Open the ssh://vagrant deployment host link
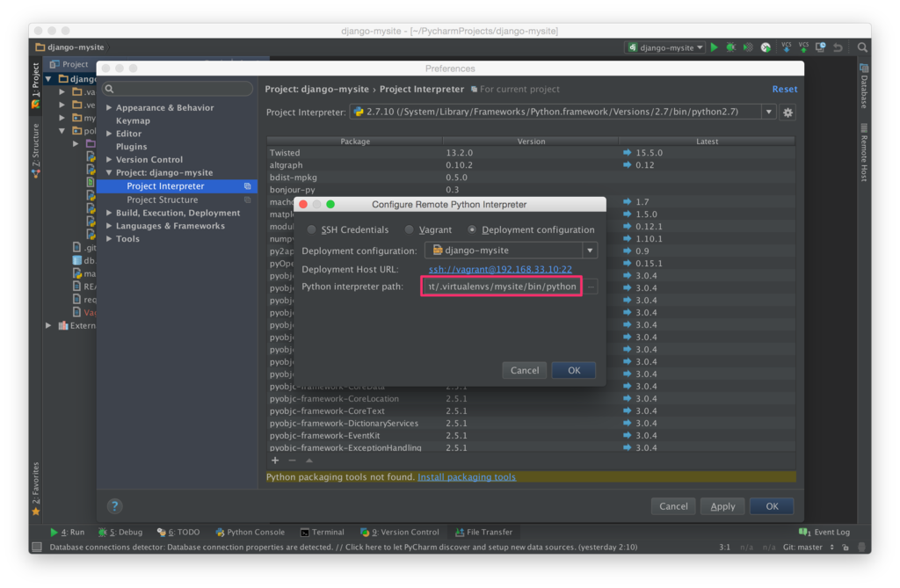The height and width of the screenshot is (588, 900). pyautogui.click(x=500, y=269)
